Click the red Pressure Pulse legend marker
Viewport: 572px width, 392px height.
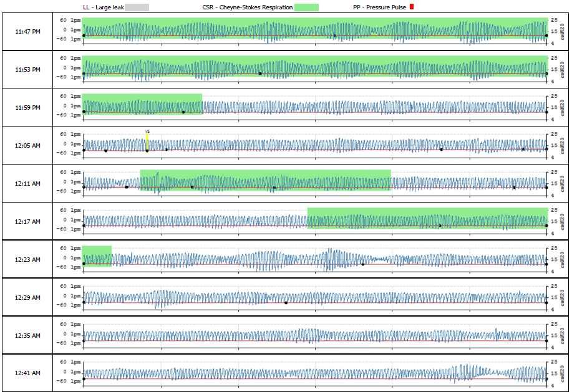[411, 7]
